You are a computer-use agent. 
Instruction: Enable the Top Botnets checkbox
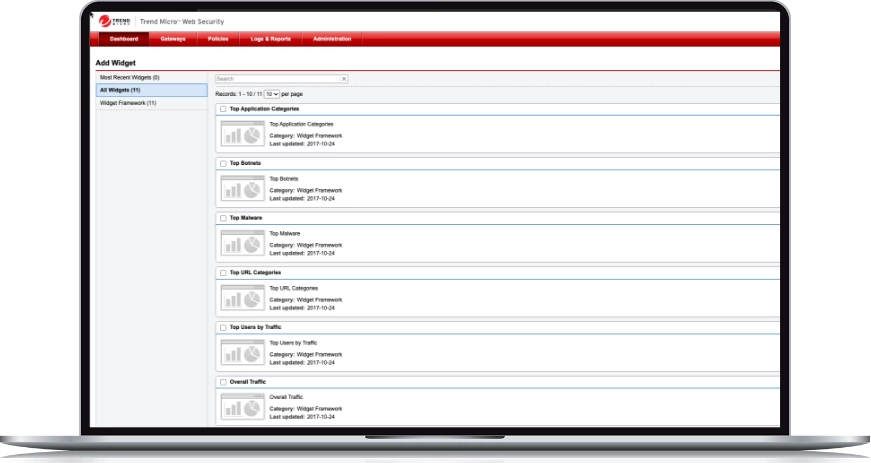point(223,163)
